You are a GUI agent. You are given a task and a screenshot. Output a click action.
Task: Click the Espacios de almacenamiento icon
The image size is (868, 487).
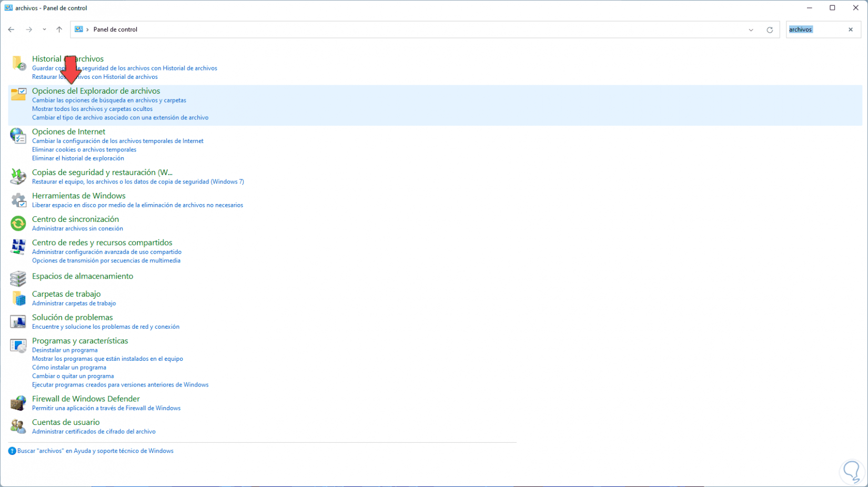[18, 278]
